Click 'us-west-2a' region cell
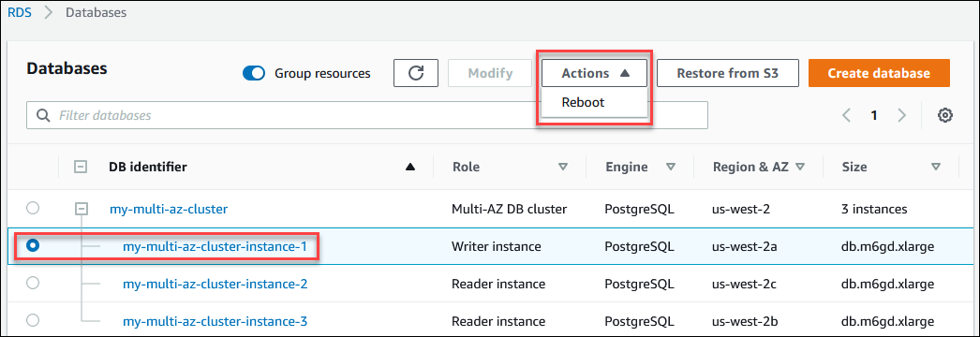The width and height of the screenshot is (980, 337). (744, 246)
